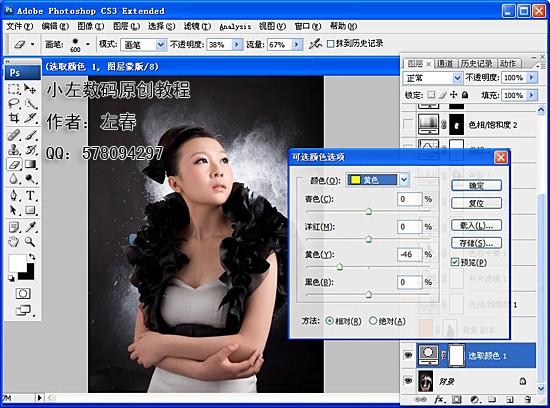
Task: Uncheck the 预览(P) preview checkbox
Action: click(455, 262)
